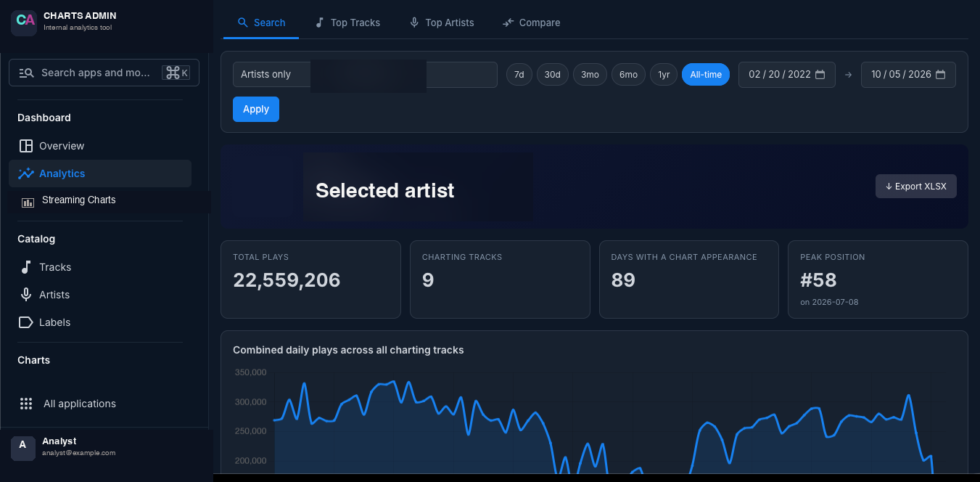980x482 pixels.
Task: Click the Streaming Charts bar chart icon
Action: pos(28,203)
